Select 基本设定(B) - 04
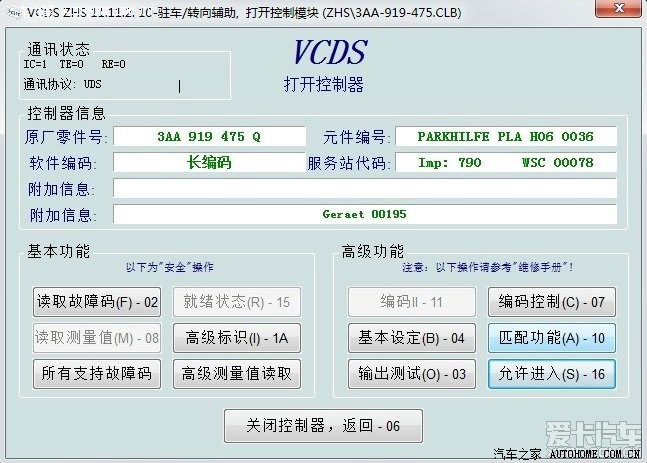The height and width of the screenshot is (463, 647). [x=411, y=338]
